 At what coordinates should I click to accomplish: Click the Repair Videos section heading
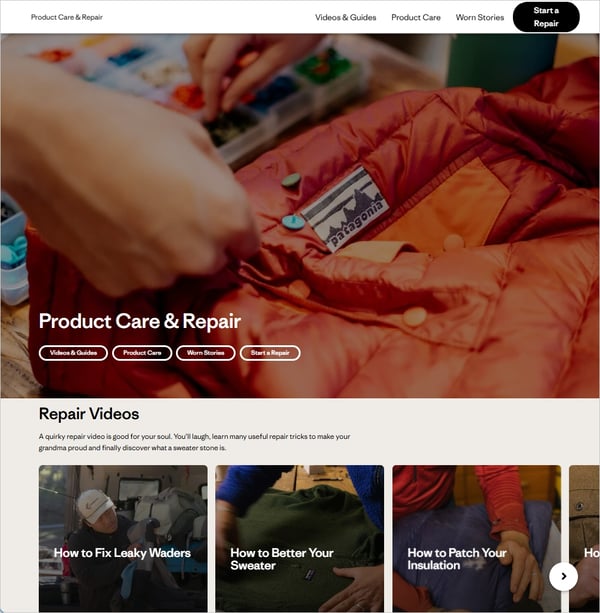pos(89,414)
